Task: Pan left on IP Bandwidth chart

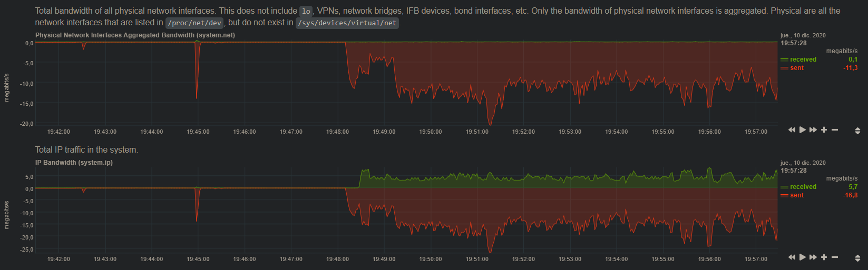Action: (792, 257)
